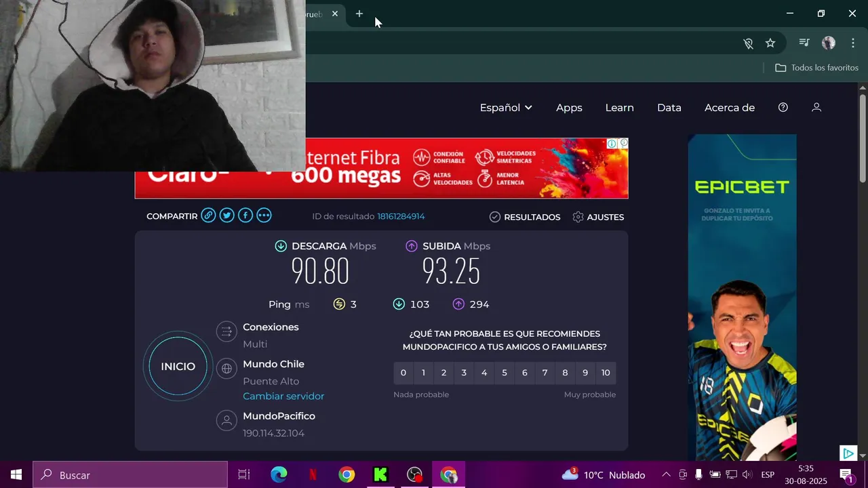Click the person icon beside MundoPacifico

[x=226, y=420]
